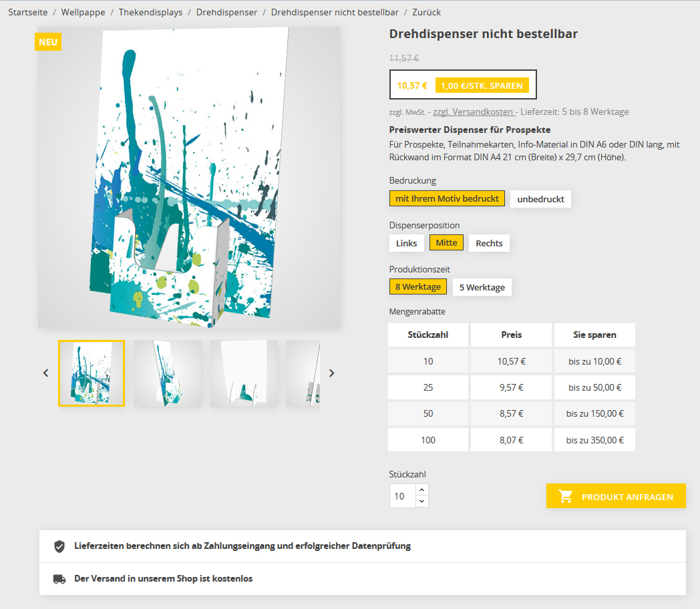Open 'Drehdispenser nicht bestellbar' breadcrumb
Viewport: 700px width, 609px height.
(335, 13)
